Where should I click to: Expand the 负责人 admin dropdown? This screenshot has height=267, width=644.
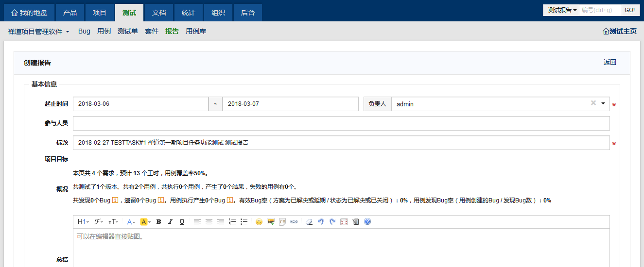point(603,103)
